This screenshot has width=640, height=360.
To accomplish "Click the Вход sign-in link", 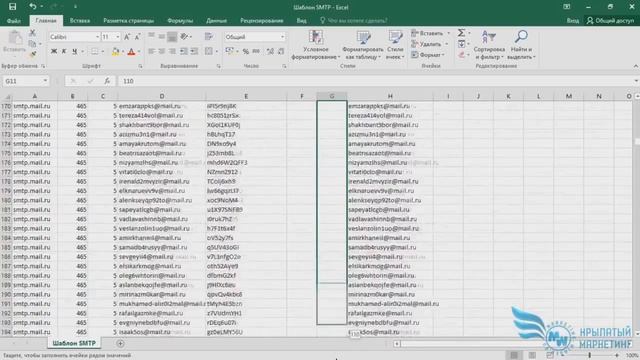I will pyautogui.click(x=573, y=20).
